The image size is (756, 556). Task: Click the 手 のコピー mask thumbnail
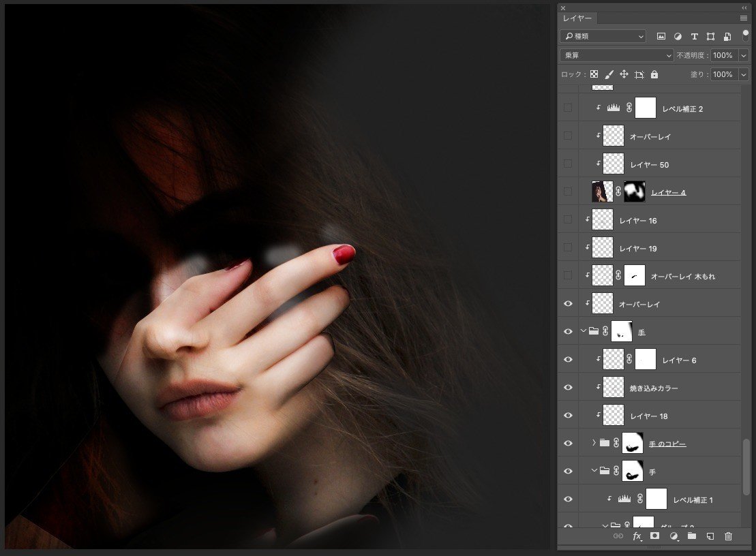[x=633, y=444]
